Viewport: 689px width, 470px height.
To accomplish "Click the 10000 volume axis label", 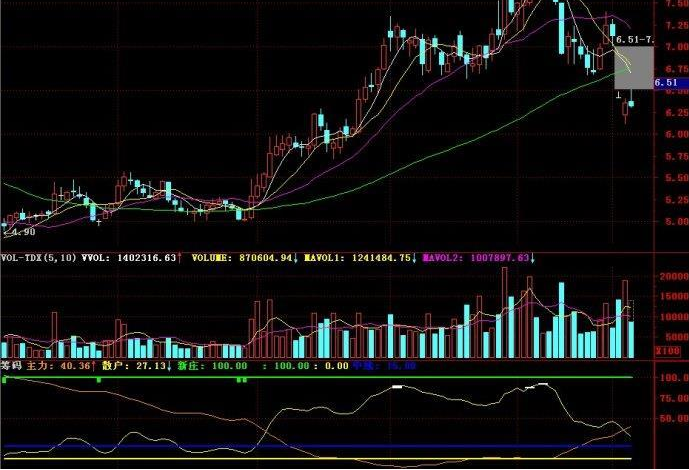I will coord(674,317).
